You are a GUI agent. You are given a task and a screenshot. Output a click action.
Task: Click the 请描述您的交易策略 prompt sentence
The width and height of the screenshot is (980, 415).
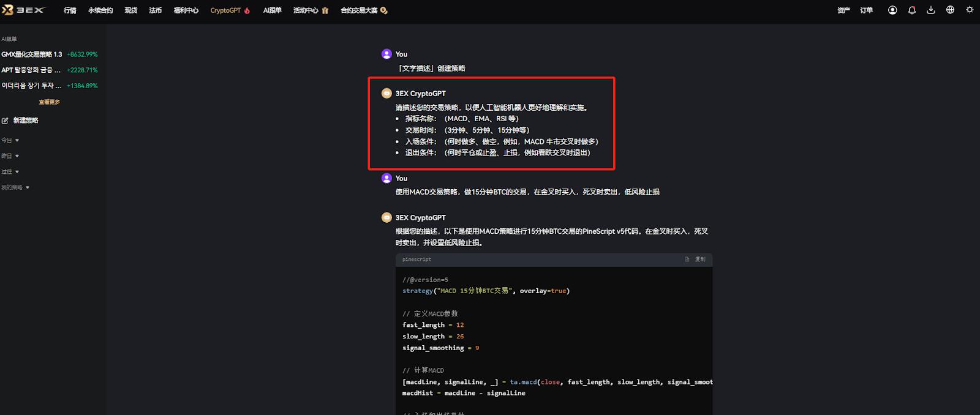(x=492, y=108)
